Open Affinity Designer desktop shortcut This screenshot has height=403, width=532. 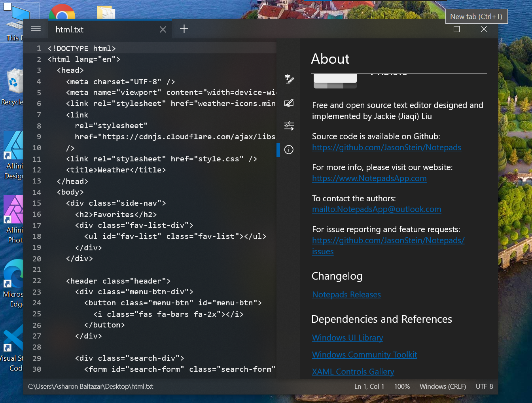(x=13, y=155)
